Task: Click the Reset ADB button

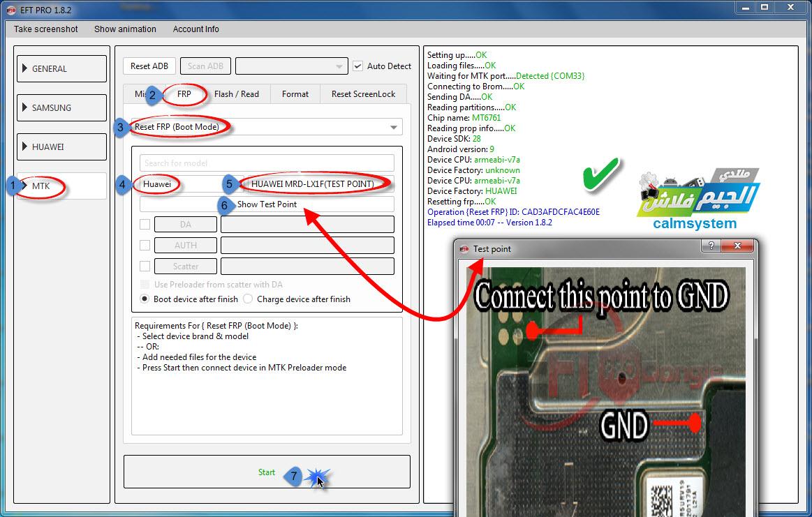Action: (149, 66)
